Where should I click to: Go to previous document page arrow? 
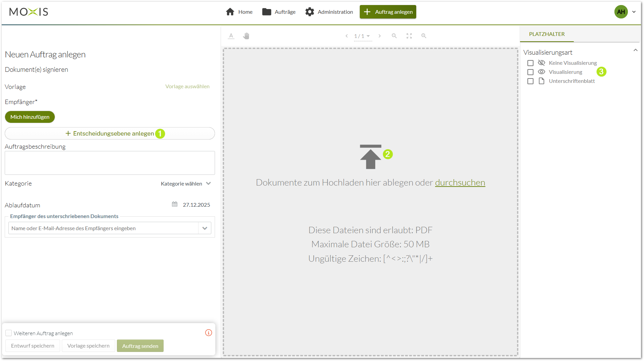[346, 36]
